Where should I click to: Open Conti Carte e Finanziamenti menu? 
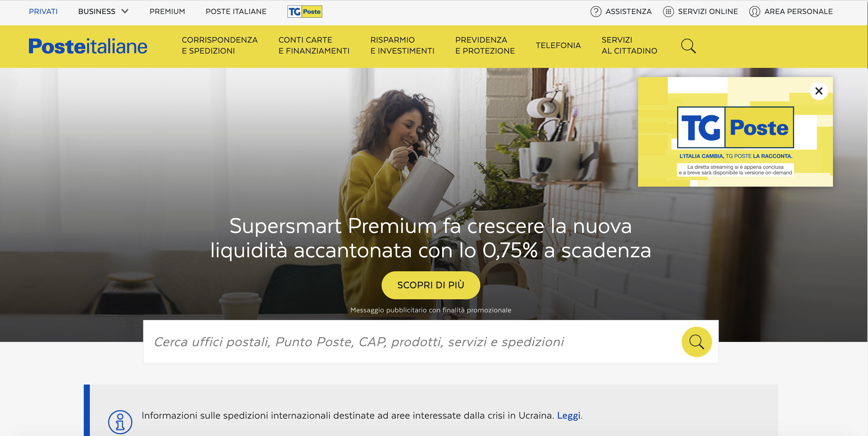314,45
